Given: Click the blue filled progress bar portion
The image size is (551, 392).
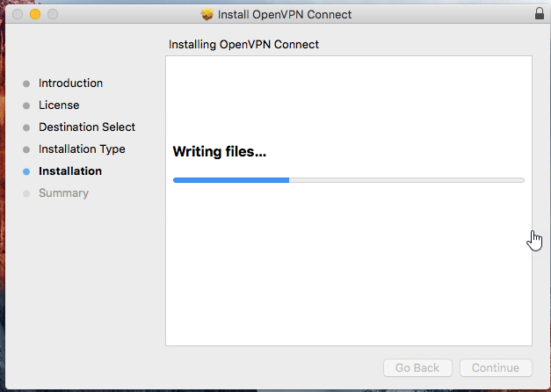Looking at the screenshot, I should [231, 180].
